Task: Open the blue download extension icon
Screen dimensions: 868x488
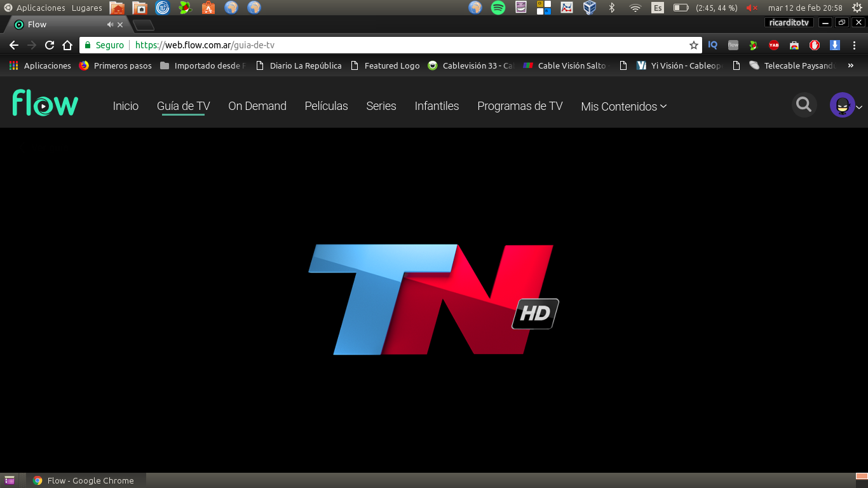Action: 835,45
